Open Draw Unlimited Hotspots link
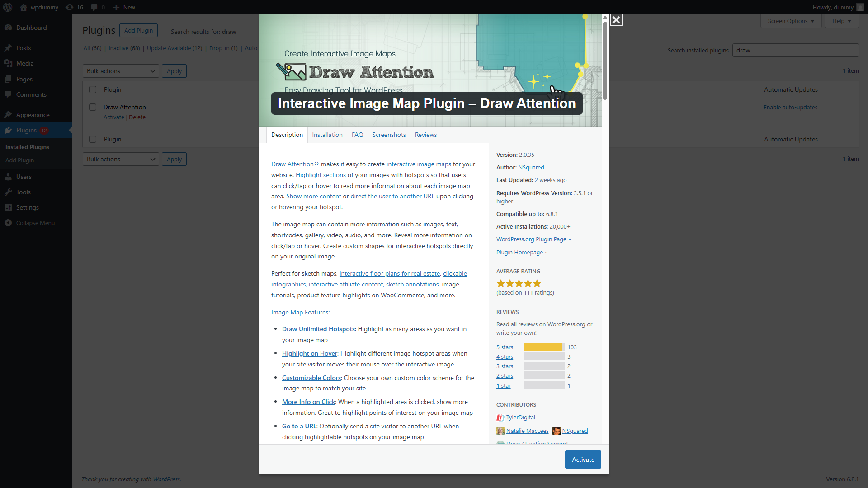This screenshot has height=488, width=868. tap(318, 329)
